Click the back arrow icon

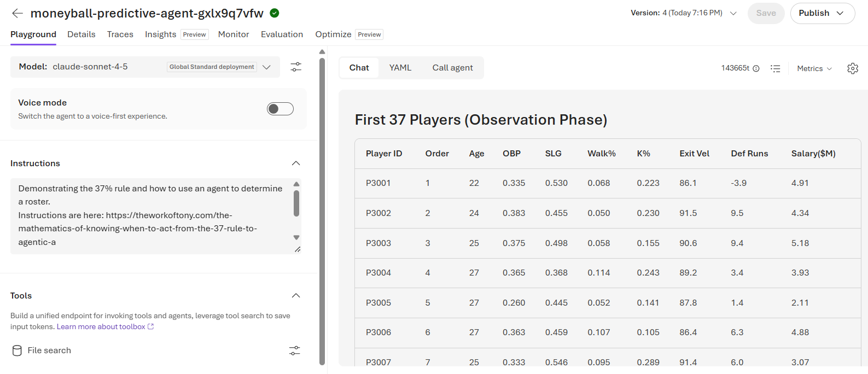click(x=18, y=13)
